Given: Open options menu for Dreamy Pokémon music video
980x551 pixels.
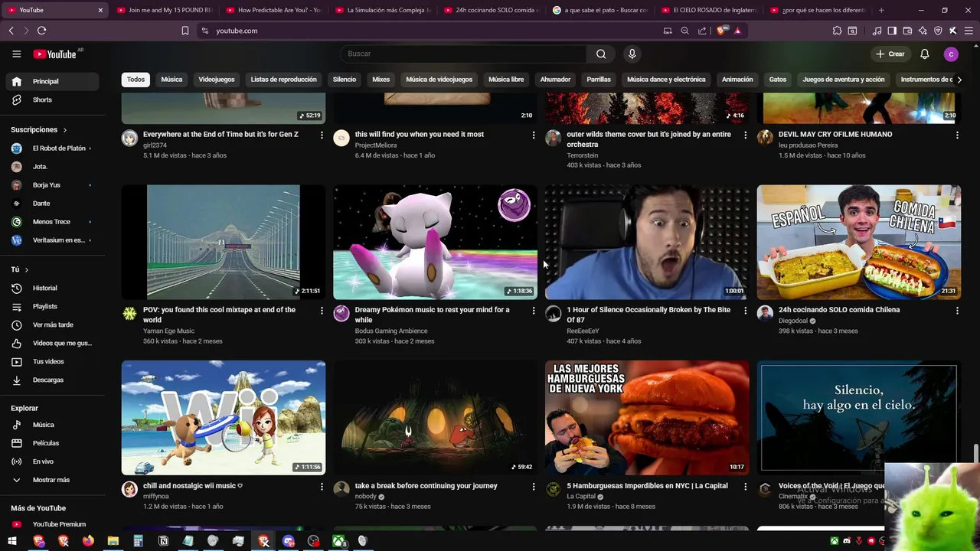Looking at the screenshot, I should point(534,311).
